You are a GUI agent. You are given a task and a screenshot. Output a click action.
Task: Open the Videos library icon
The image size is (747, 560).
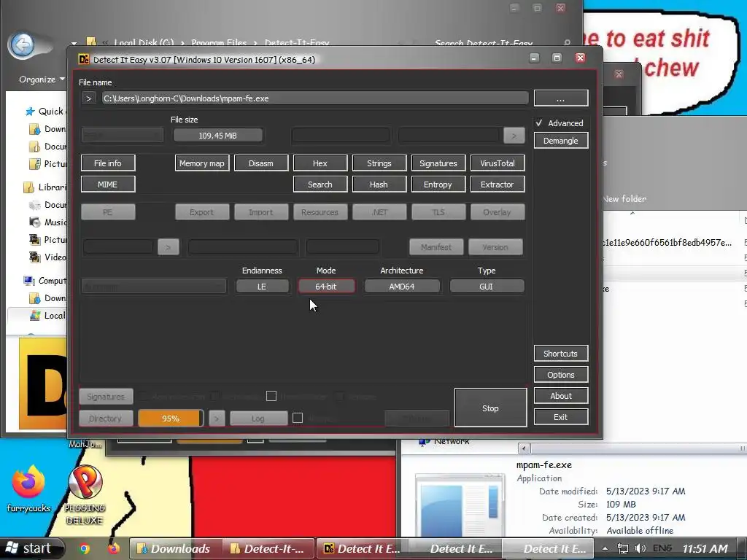point(35,257)
